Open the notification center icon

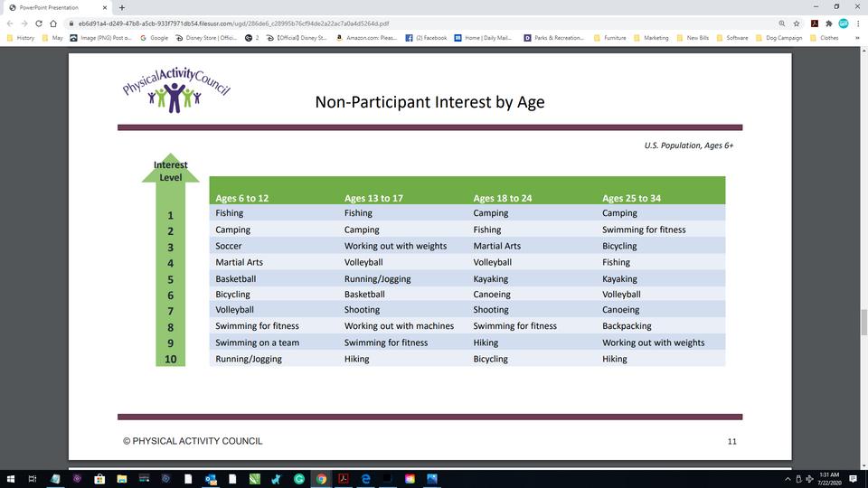(853, 479)
